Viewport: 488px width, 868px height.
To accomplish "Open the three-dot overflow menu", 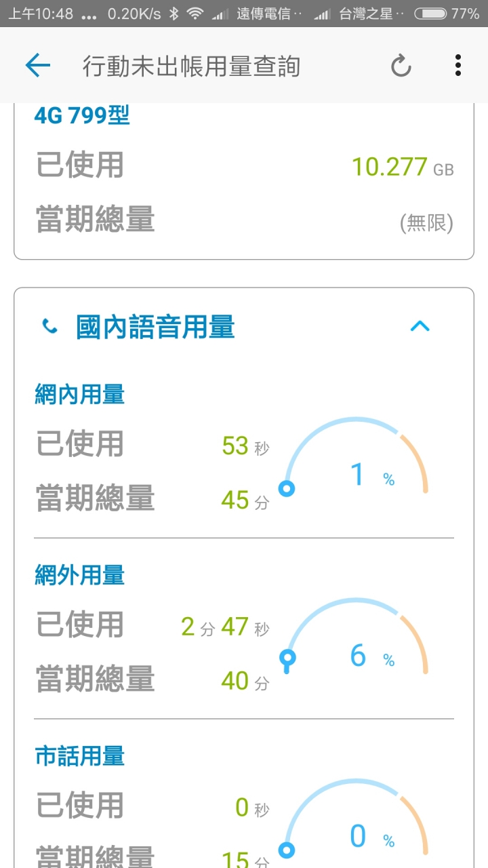I will point(458,66).
